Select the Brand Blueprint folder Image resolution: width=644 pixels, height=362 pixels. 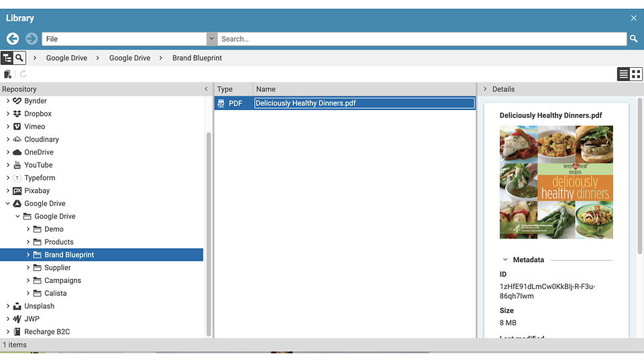click(x=69, y=255)
